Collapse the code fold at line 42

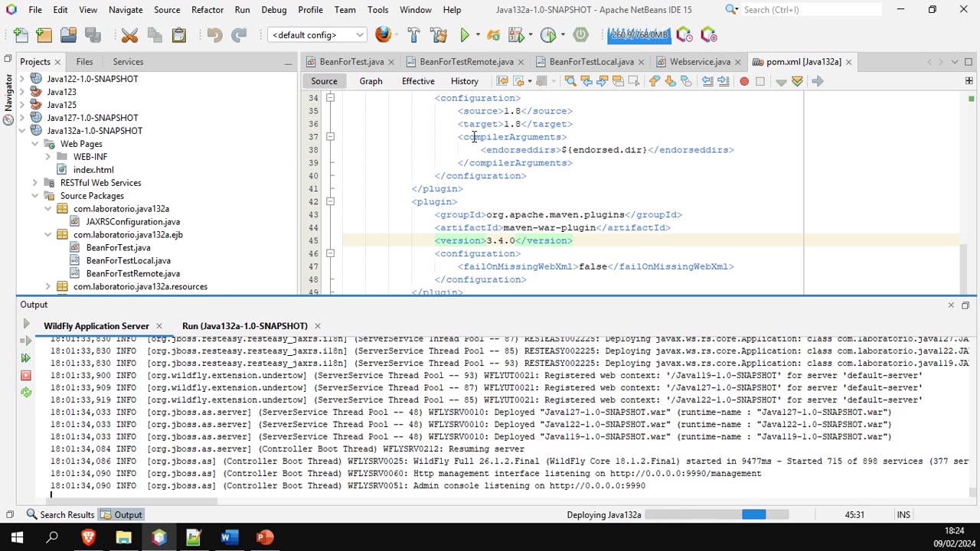(330, 202)
